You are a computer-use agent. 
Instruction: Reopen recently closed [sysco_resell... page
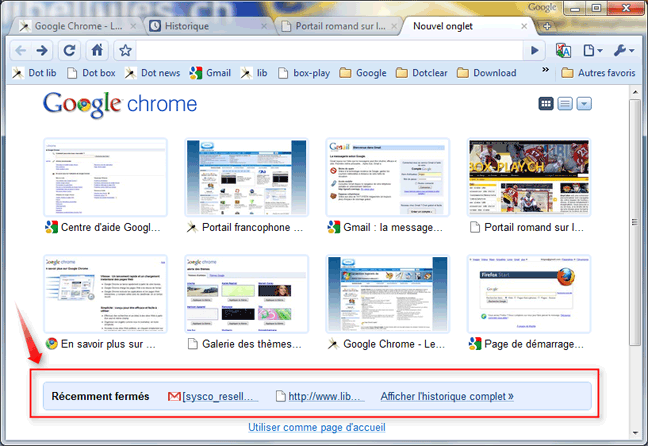pyautogui.click(x=213, y=396)
